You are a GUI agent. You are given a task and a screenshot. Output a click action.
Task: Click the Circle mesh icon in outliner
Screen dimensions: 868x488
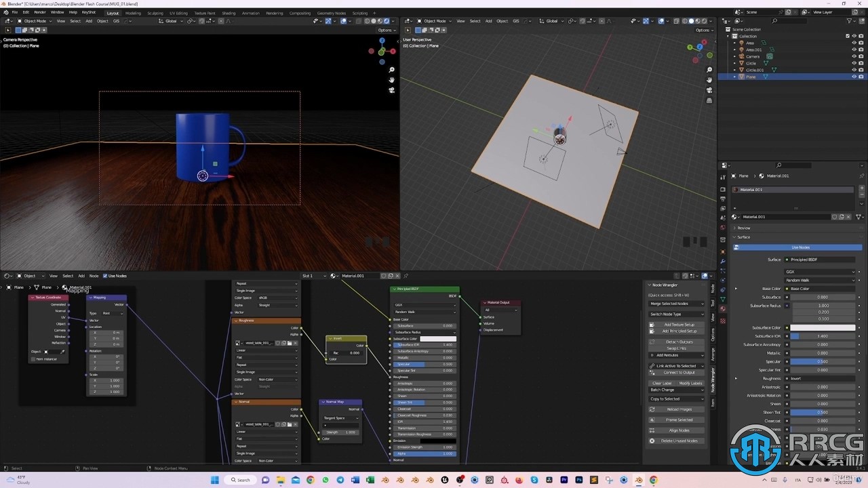pyautogui.click(x=741, y=63)
